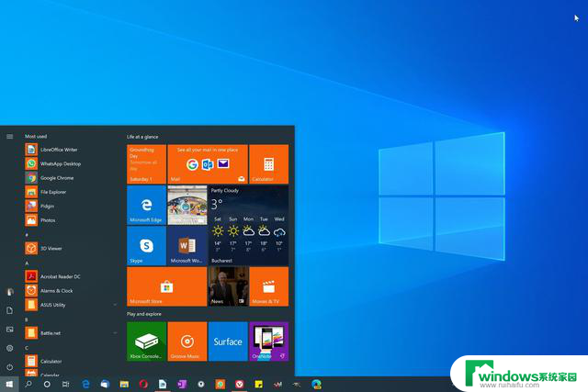Click the 'Play and explore' group header
The width and height of the screenshot is (588, 392).
point(144,314)
